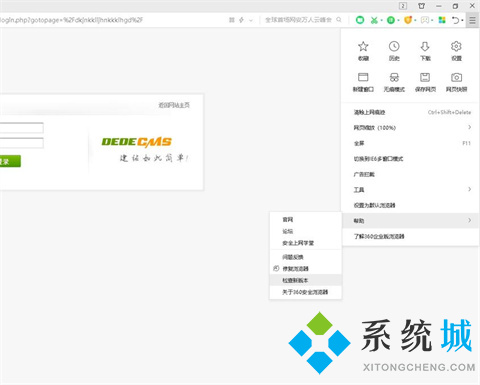
Task: Select 'Set as default browser' menu item
Action: point(411,205)
